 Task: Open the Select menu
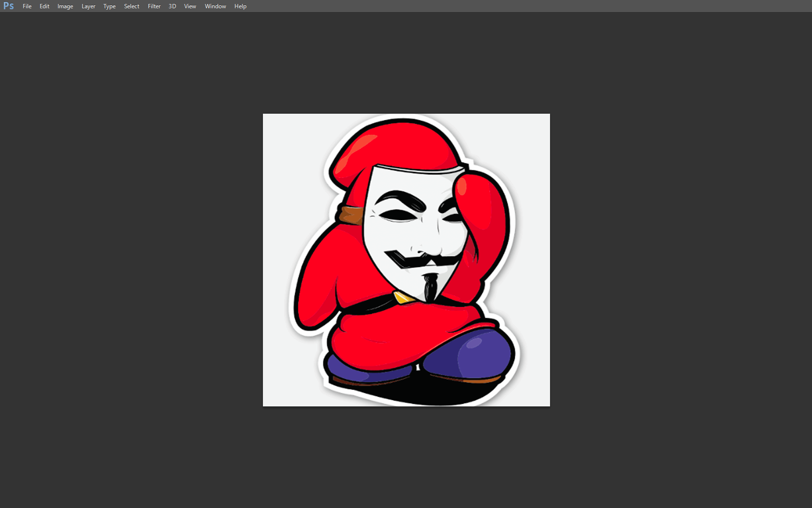click(131, 6)
